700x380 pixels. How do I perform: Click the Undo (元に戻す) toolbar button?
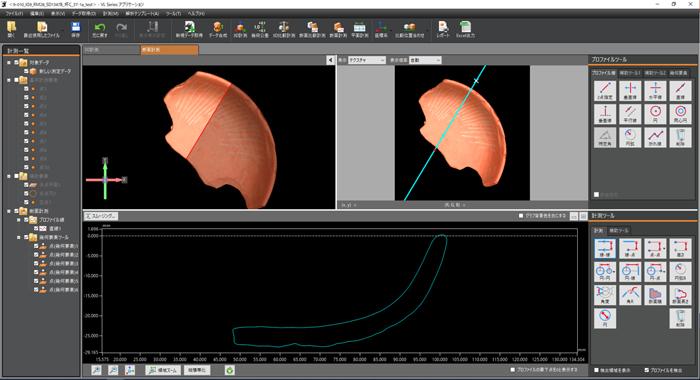click(x=100, y=29)
